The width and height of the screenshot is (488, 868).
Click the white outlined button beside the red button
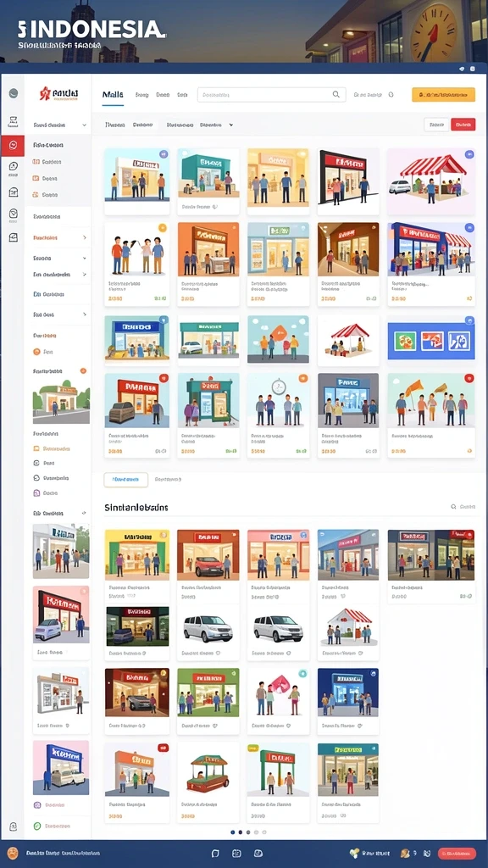pyautogui.click(x=436, y=125)
